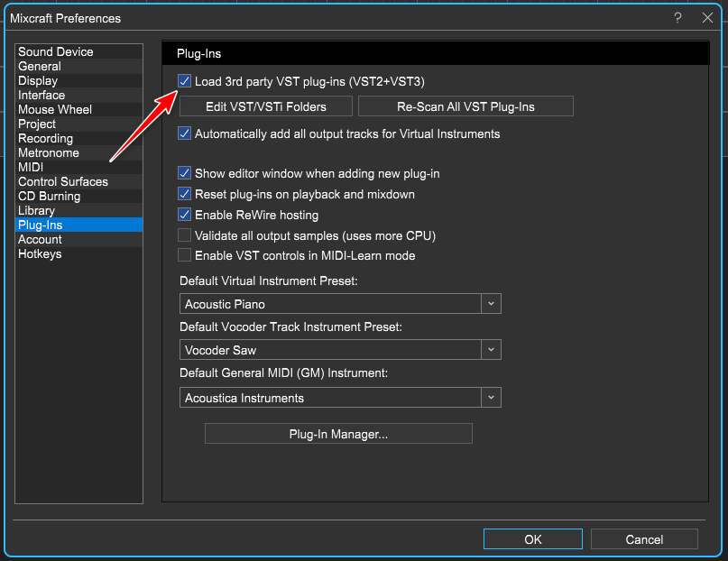Go to Library preferences
This screenshot has width=728, height=561.
pyautogui.click(x=78, y=210)
